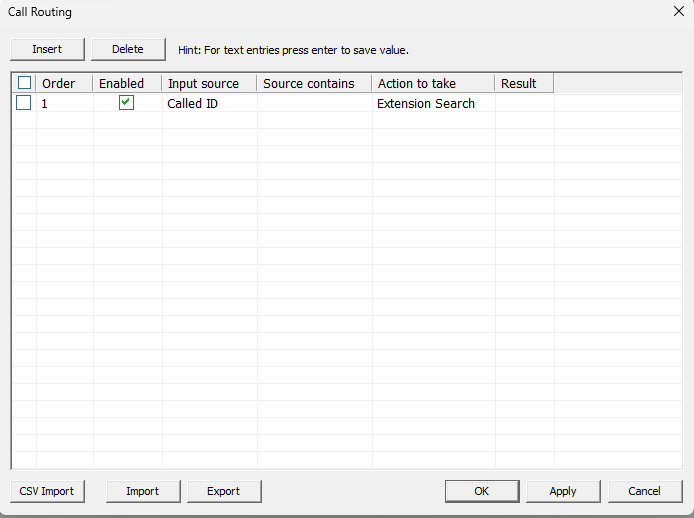Confirm changes with the OK button
The image size is (694, 518).
(482, 491)
